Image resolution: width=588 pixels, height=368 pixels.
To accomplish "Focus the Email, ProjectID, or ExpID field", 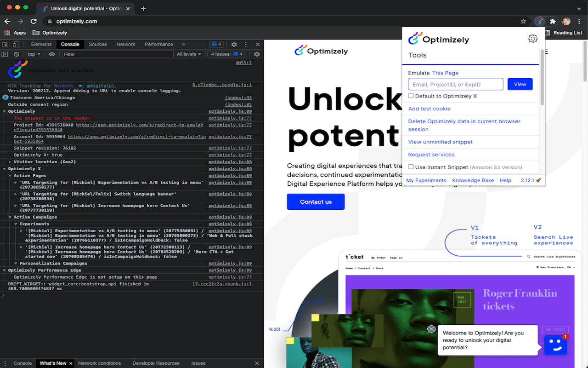I will (x=456, y=84).
